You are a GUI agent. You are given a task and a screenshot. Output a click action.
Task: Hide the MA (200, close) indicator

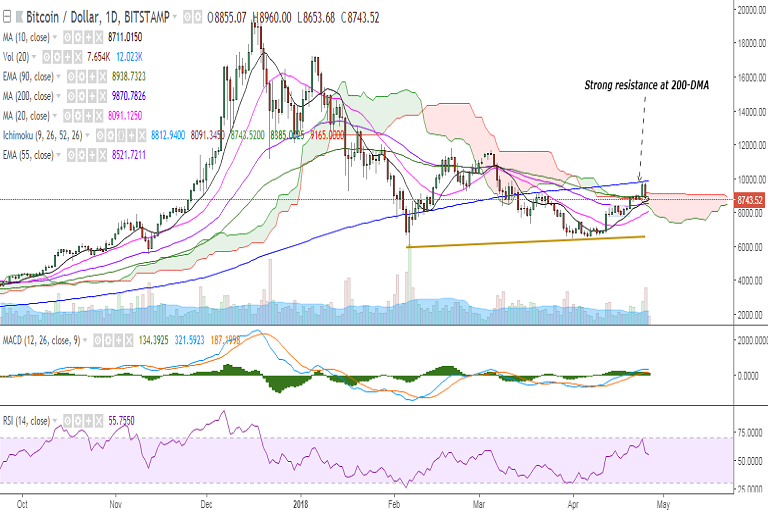[x=71, y=96]
